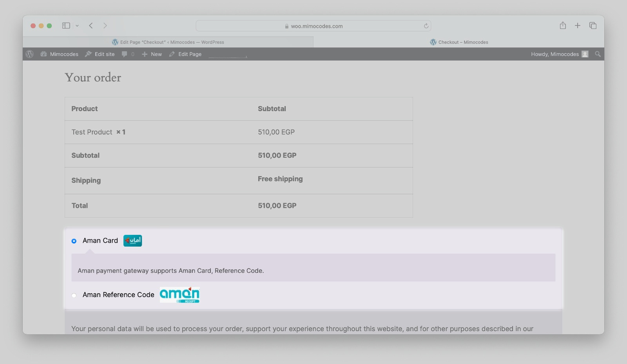Click the Aman Accept logo image
Screen dimensions: 627x364
pos(179,295)
